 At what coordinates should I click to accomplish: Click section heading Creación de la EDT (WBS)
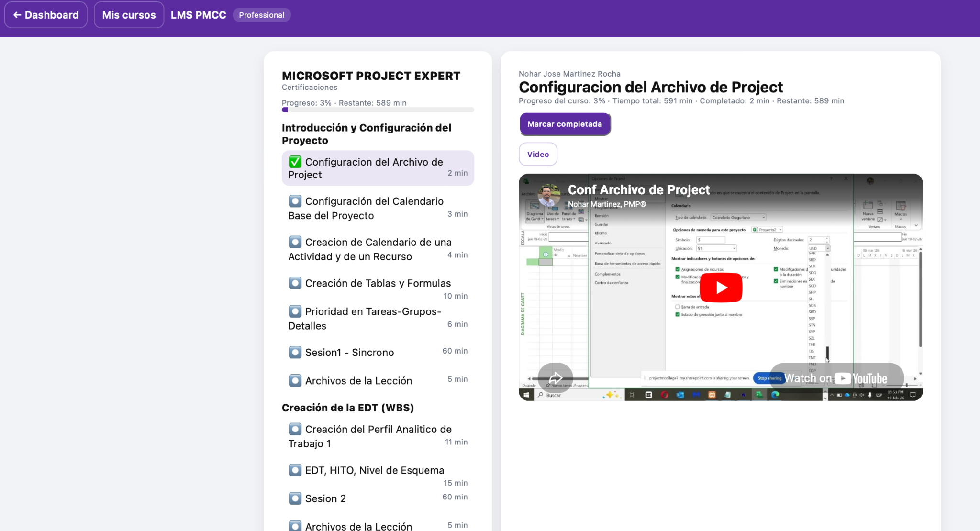[348, 408]
